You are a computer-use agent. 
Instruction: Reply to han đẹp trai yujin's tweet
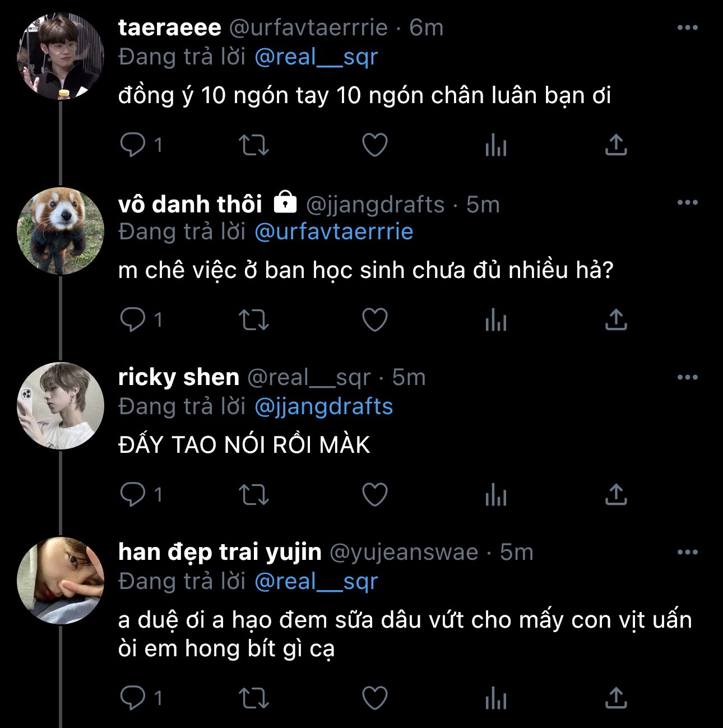pos(133,698)
